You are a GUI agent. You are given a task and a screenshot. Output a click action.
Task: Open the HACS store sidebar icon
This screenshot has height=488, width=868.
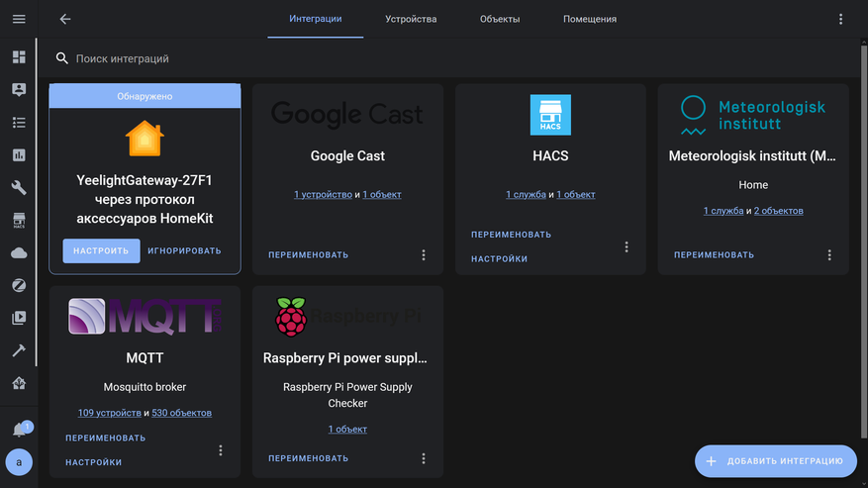coord(19,220)
